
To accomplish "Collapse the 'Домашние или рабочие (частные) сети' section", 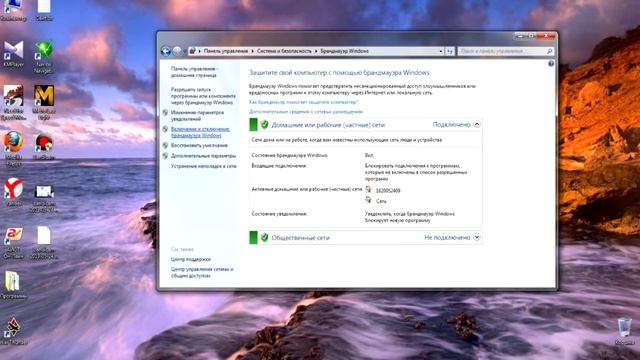I will pyautogui.click(x=477, y=124).
